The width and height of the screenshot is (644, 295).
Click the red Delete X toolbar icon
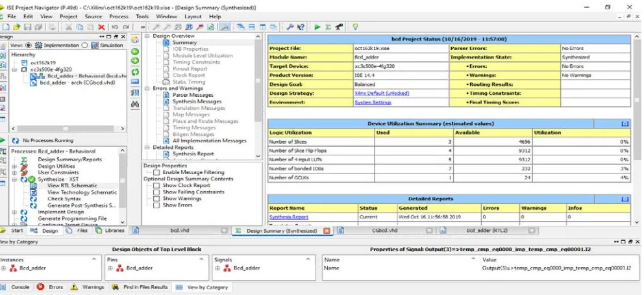pyautogui.click(x=101, y=27)
